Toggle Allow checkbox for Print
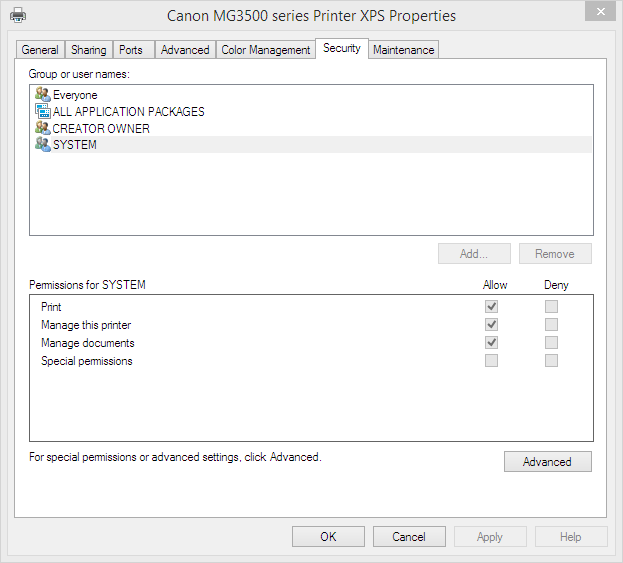The height and width of the screenshot is (563, 623). pos(491,307)
